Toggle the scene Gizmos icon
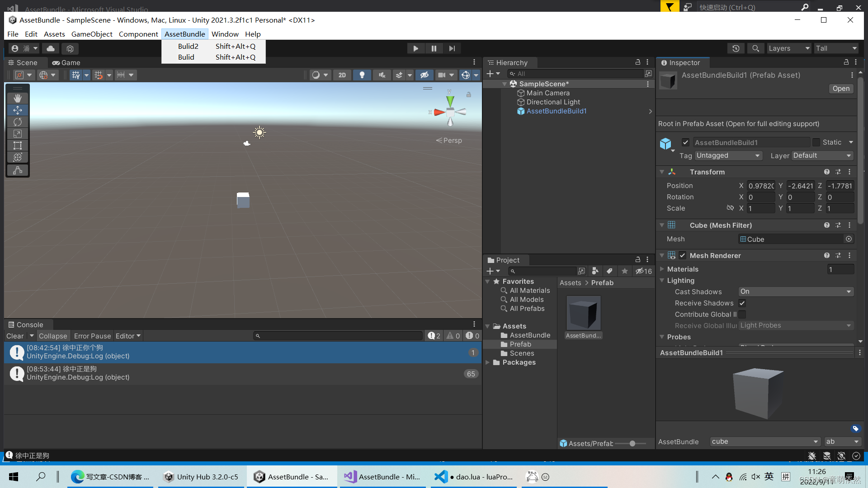This screenshot has width=868, height=488. 465,75
